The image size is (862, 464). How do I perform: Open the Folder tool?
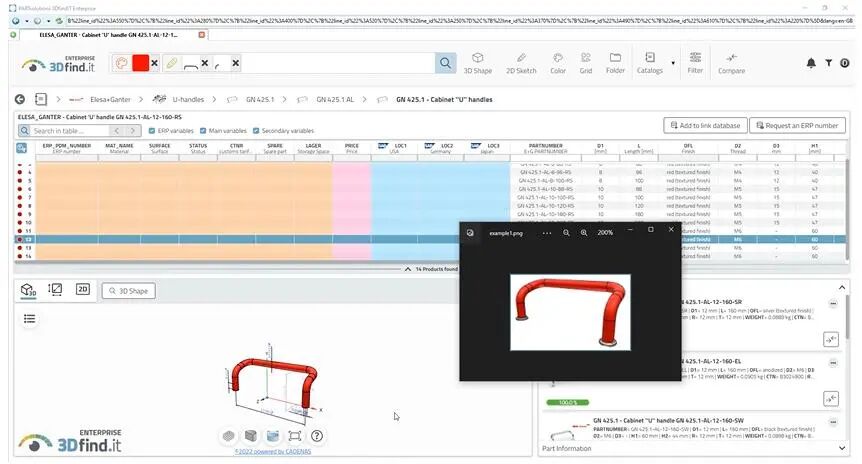click(x=615, y=63)
